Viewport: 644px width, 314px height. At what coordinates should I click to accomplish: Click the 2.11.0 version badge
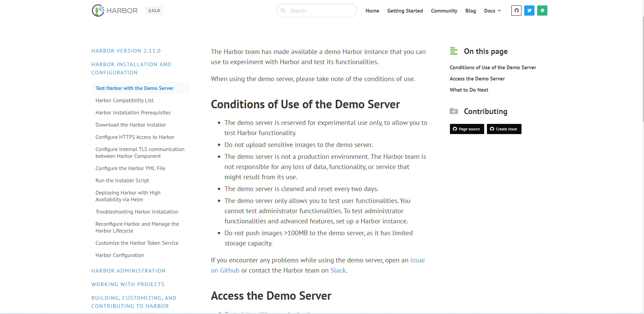154,11
